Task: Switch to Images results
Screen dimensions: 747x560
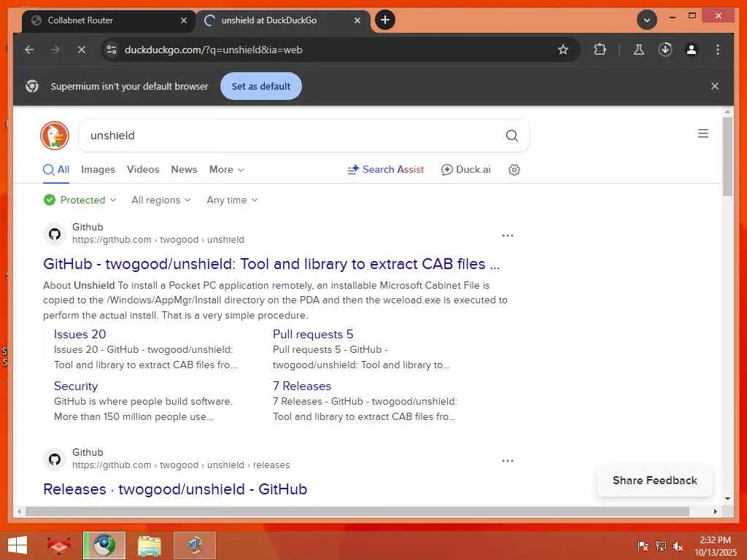Action: (98, 169)
